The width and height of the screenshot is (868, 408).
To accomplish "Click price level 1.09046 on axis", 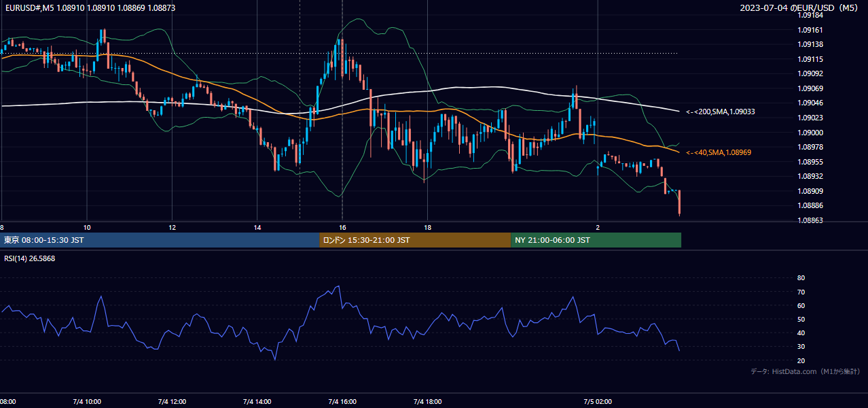I will [810, 103].
